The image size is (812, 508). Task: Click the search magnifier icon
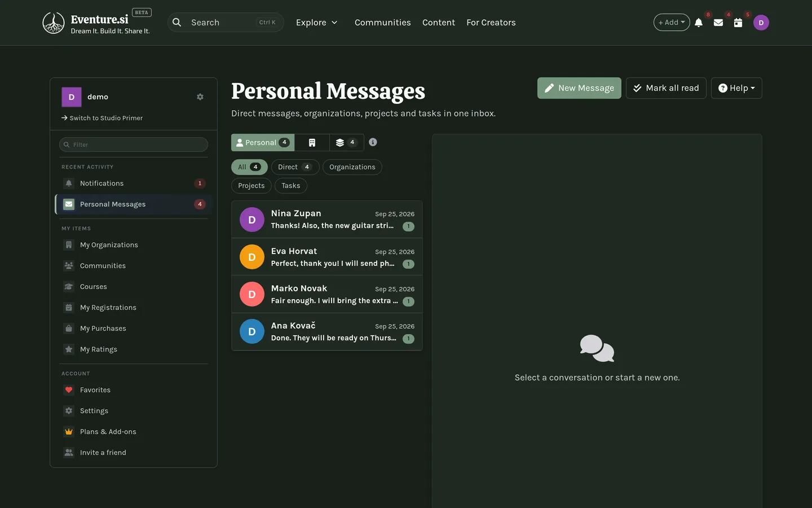(x=177, y=23)
